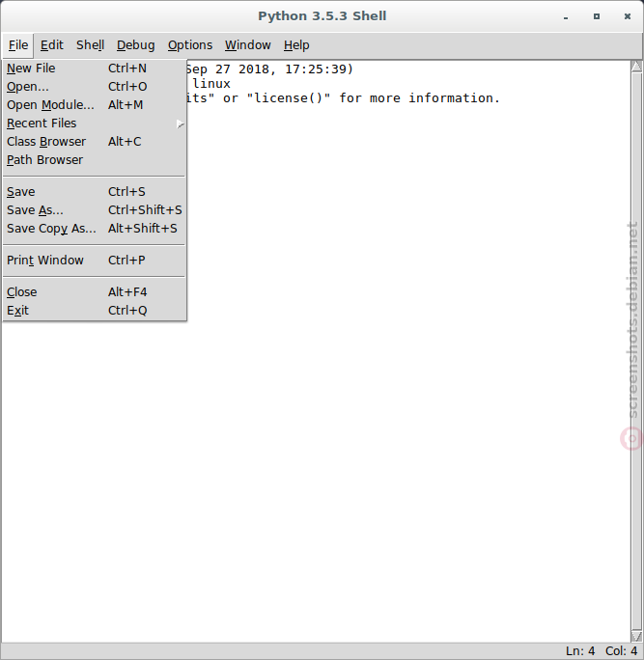Click the 'license()' text in shell
The image size is (644, 660).
(289, 98)
